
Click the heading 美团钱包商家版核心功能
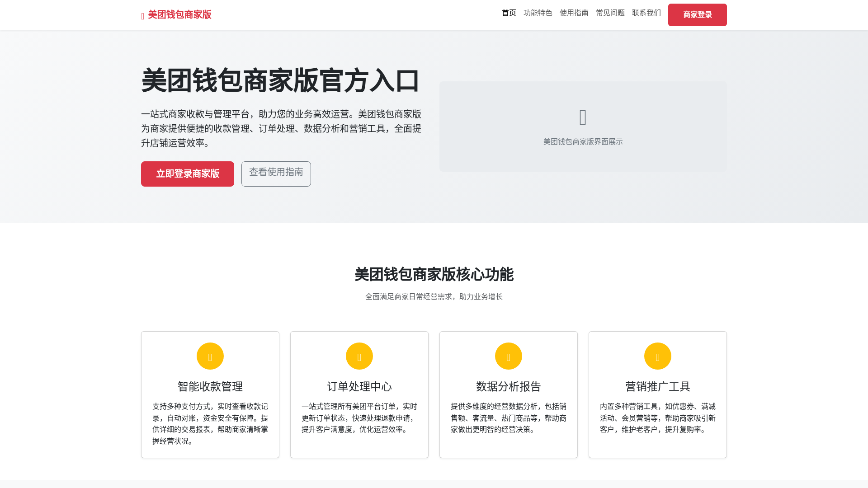tap(434, 275)
